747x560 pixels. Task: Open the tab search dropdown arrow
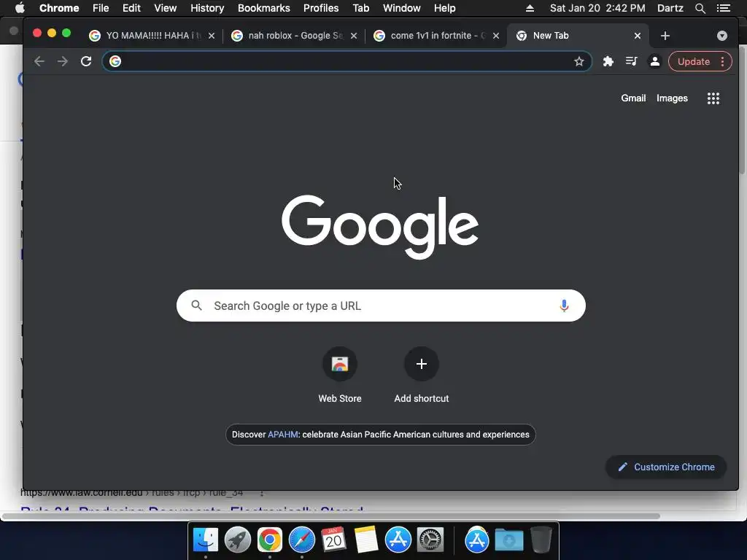click(x=722, y=36)
